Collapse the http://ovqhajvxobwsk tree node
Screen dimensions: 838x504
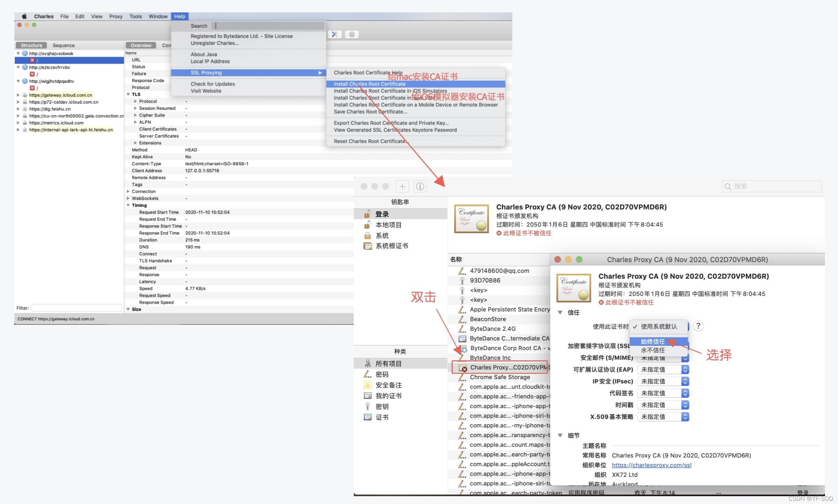click(x=18, y=53)
